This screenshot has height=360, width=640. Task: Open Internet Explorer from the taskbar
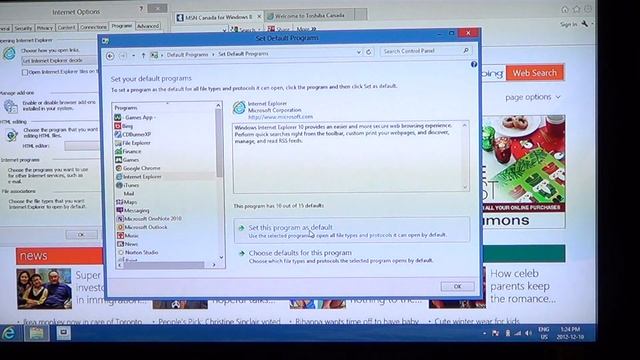9,333
